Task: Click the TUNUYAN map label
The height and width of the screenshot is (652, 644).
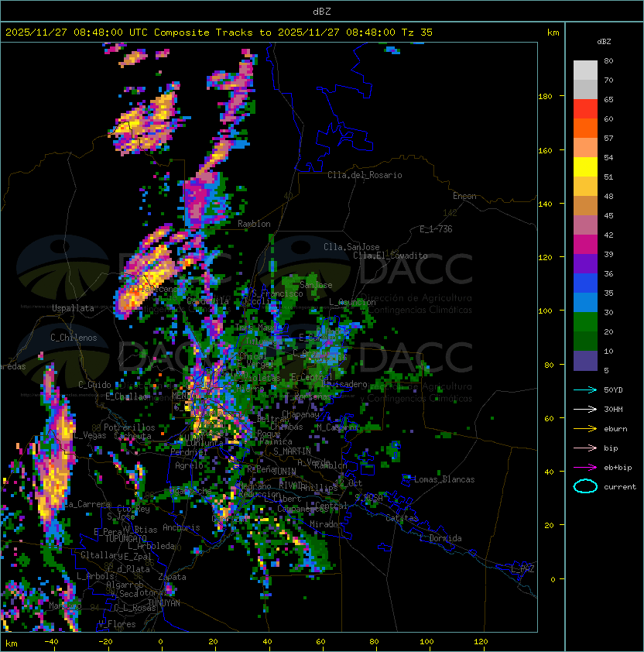Action: pos(164,603)
